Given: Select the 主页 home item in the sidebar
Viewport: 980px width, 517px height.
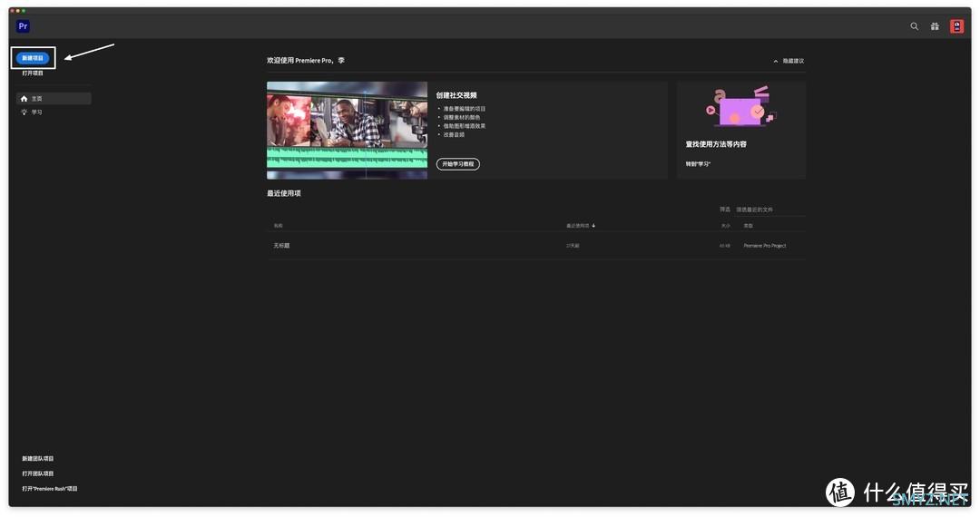Looking at the screenshot, I should [x=54, y=99].
